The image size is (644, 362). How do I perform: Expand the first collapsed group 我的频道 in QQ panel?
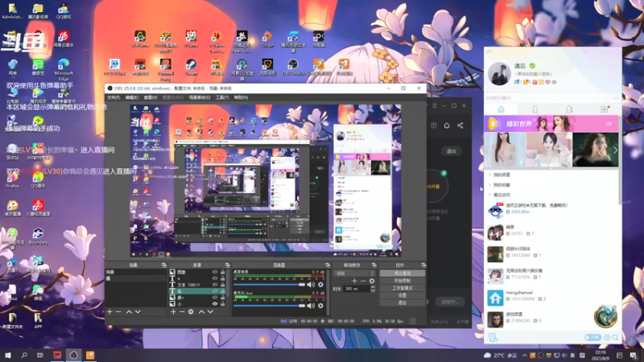click(490, 175)
